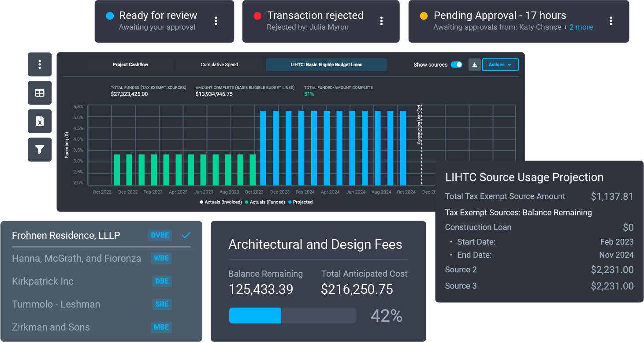The height and width of the screenshot is (342, 644).
Task: Click the download chart icon
Action: (x=474, y=65)
